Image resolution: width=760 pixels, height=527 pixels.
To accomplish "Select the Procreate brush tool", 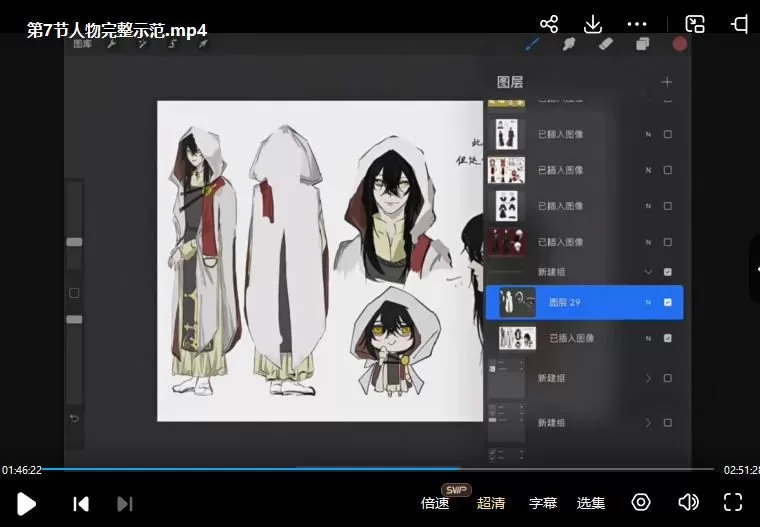I will tap(533, 44).
